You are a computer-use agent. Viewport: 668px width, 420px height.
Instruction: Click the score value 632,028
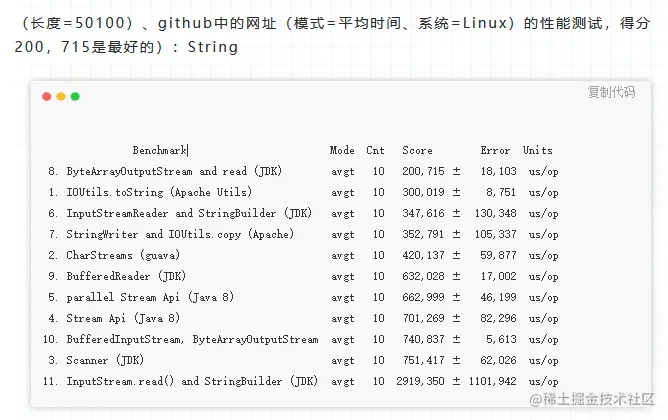423,276
